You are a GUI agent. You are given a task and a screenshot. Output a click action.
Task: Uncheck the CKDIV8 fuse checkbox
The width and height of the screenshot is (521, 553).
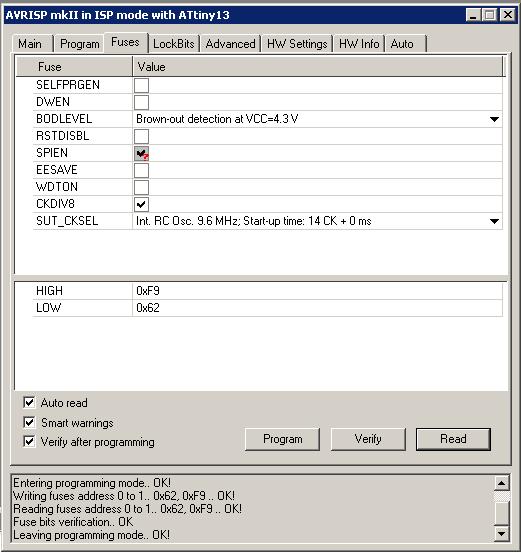tap(141, 204)
